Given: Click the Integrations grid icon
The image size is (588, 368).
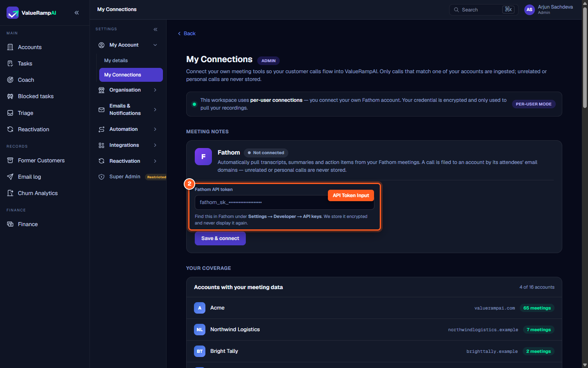Looking at the screenshot, I should 101,145.
